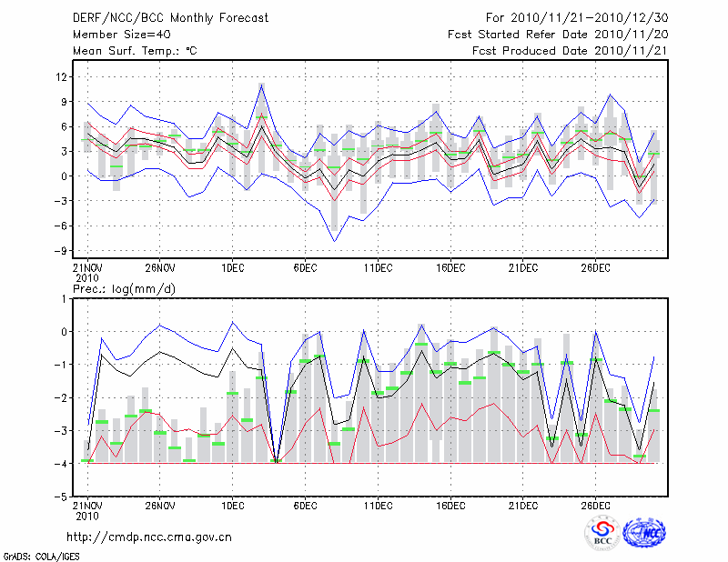Click the -9 y-axis label on the temperature chart

tap(61, 251)
